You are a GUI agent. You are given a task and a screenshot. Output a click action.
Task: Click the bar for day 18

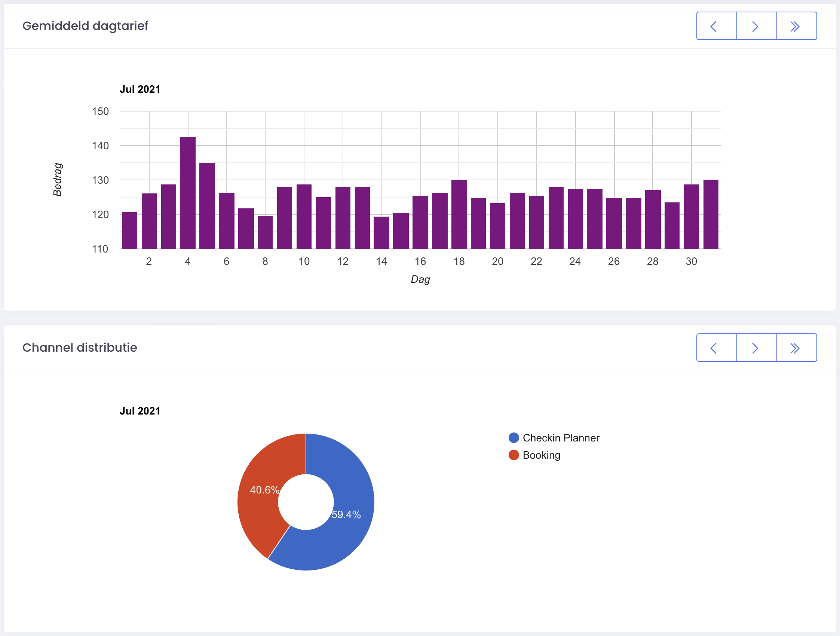click(x=459, y=214)
